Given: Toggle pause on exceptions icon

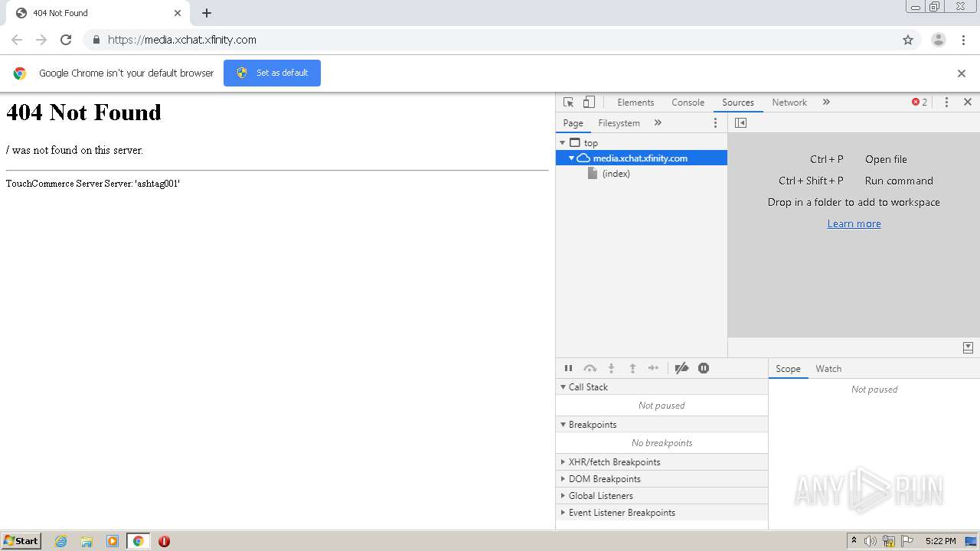Looking at the screenshot, I should tap(704, 368).
